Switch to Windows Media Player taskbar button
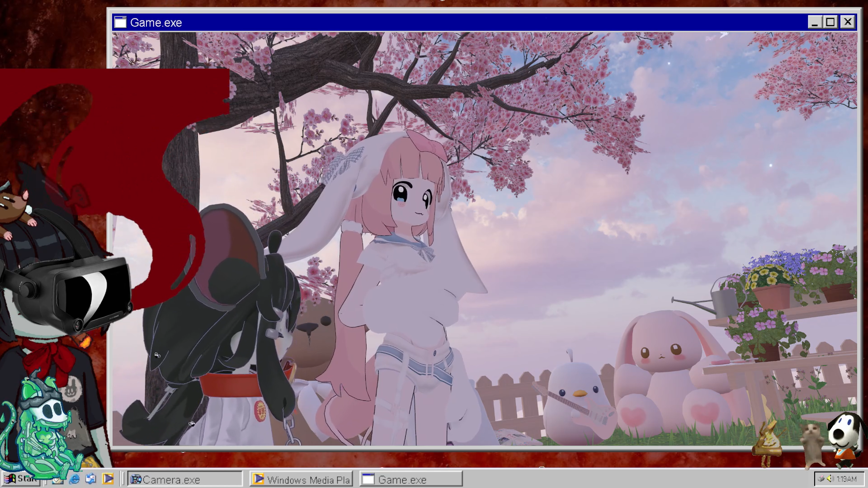Screen dimensions: 868x488 (x=301, y=479)
